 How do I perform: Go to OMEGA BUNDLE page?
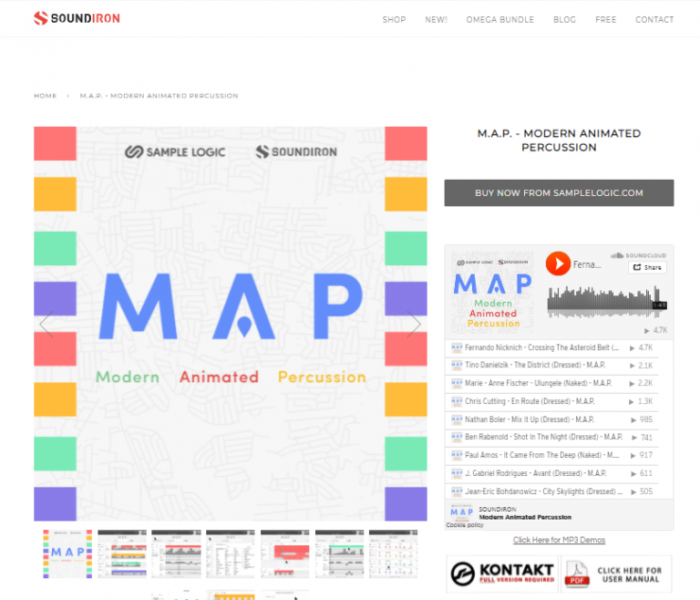(500, 20)
